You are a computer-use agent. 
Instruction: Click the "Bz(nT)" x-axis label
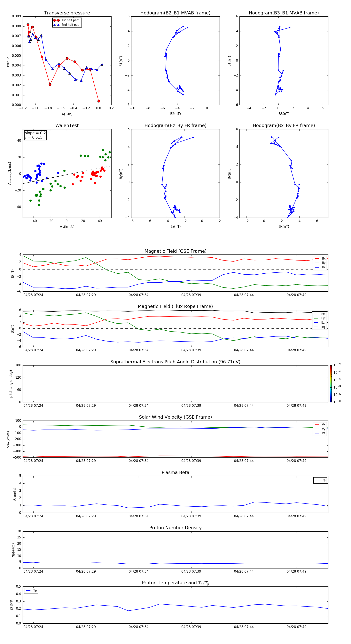click(175, 227)
